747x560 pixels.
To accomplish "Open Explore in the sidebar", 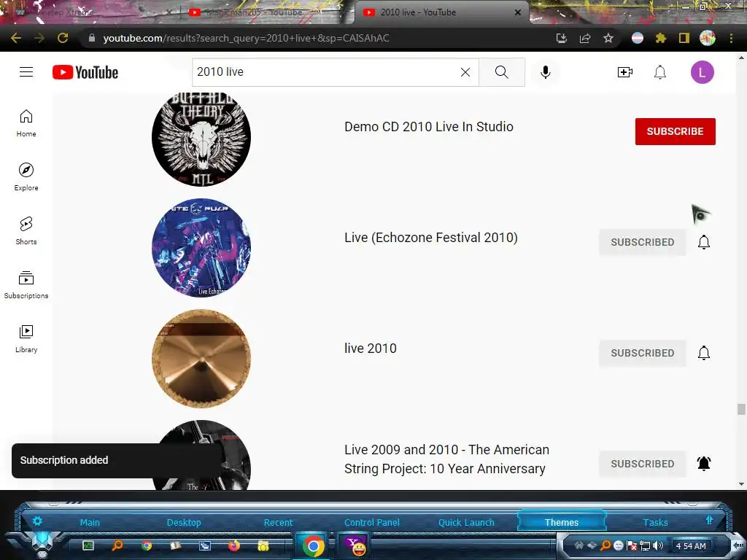I will pyautogui.click(x=26, y=177).
